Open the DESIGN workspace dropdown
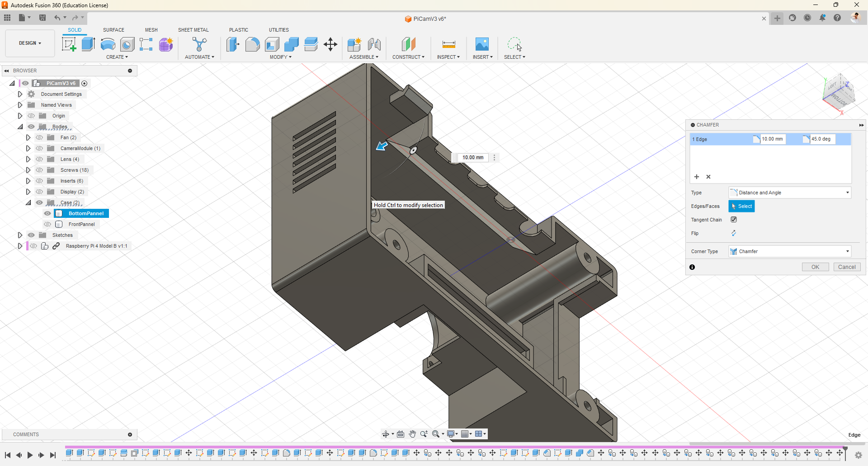This screenshot has width=868, height=466. point(30,43)
